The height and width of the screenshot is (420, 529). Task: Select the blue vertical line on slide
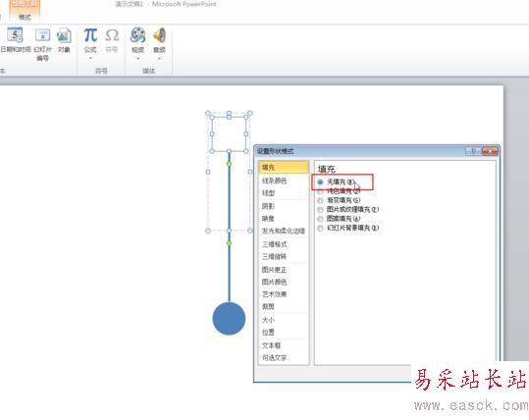coord(229,270)
